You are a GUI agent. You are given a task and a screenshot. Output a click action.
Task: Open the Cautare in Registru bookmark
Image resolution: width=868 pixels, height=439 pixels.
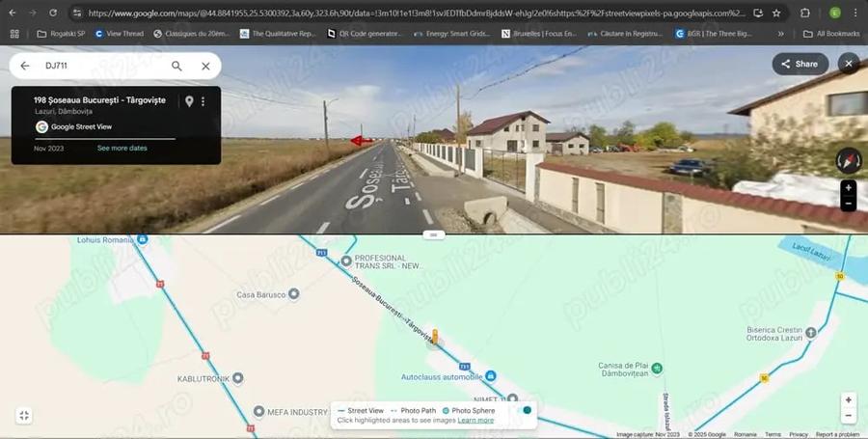[626, 34]
